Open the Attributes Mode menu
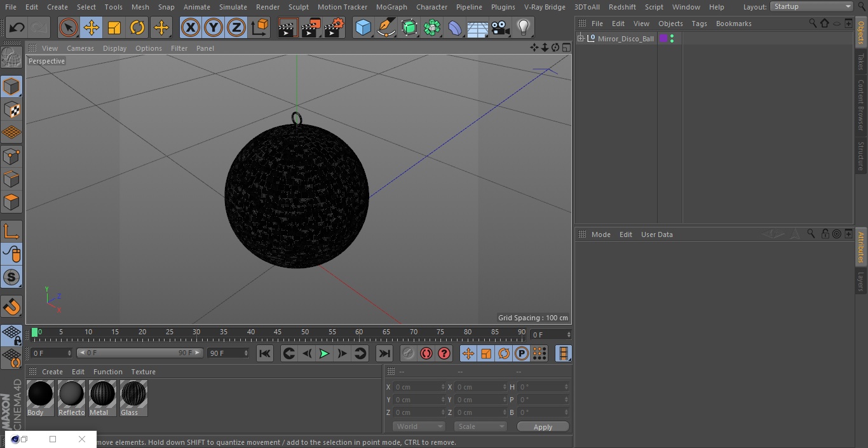 pos(600,234)
